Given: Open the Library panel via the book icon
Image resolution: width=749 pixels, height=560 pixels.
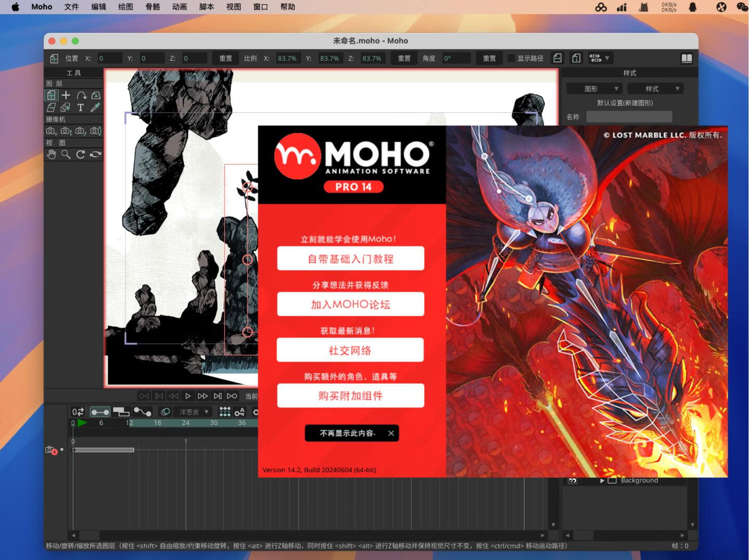Looking at the screenshot, I should click(x=687, y=58).
